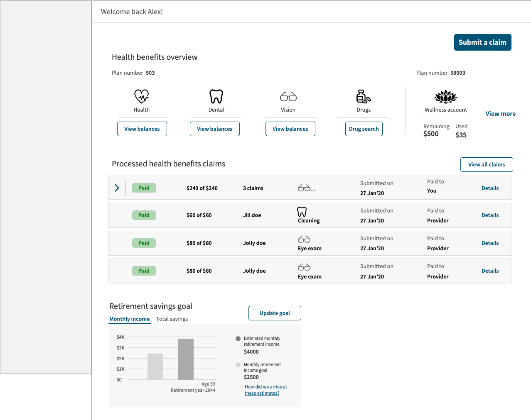Click the Dental tooth icon
Image resolution: width=531 pixels, height=420 pixels.
[x=216, y=96]
